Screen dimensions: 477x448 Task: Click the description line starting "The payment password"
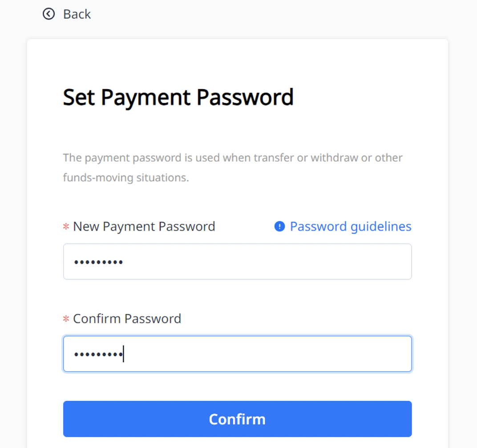(233, 158)
